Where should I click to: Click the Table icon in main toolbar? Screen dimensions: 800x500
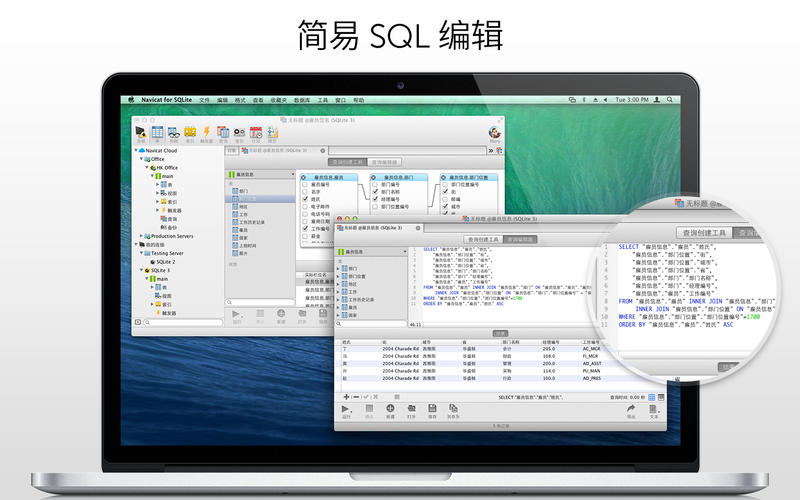(x=158, y=132)
